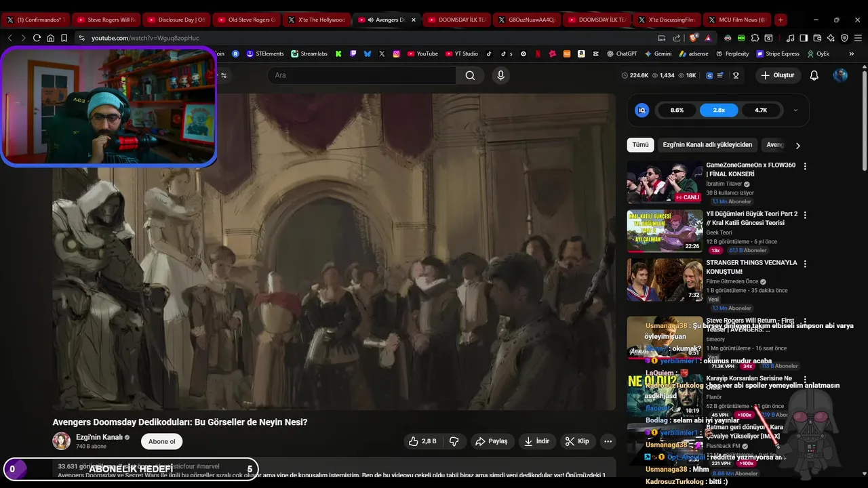
Task: Open the X bookmark icon
Action: point(382,54)
